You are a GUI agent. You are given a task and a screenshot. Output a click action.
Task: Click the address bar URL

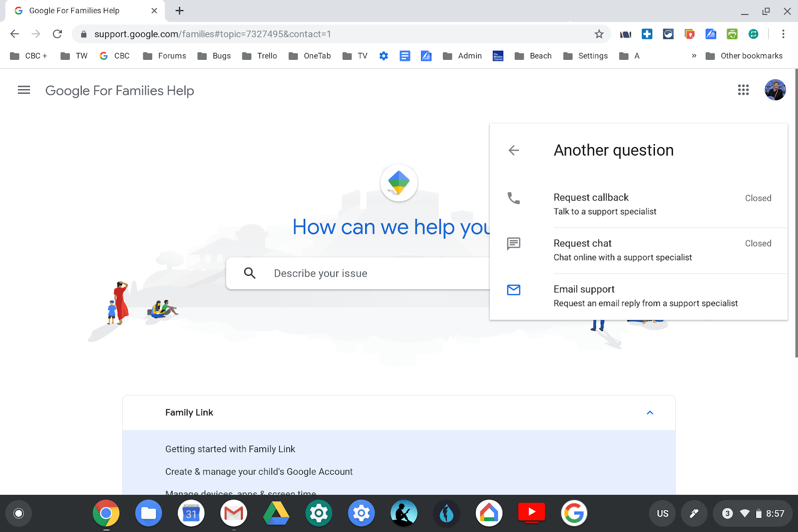212,34
